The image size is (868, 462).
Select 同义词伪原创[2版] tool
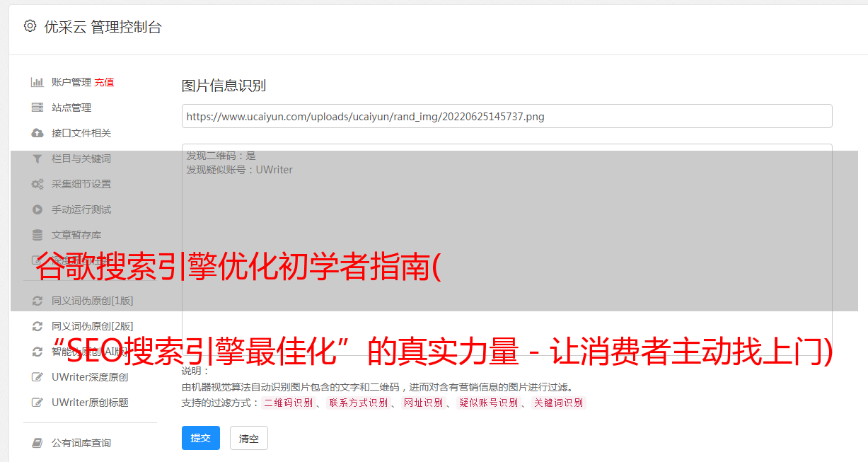(x=92, y=326)
